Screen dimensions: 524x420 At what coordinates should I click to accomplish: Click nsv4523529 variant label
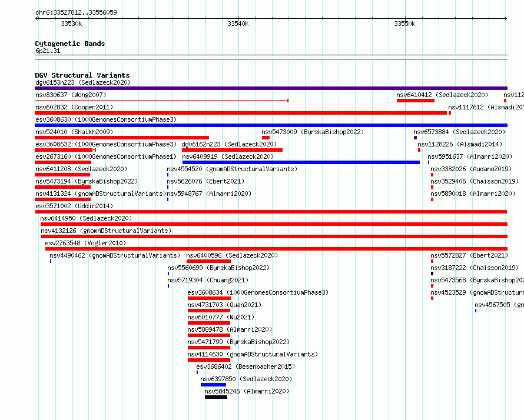(x=477, y=292)
